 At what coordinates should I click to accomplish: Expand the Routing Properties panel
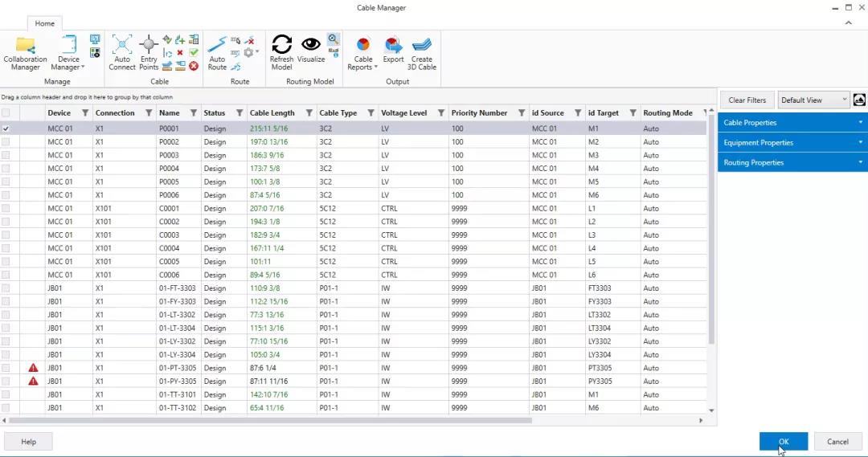click(x=792, y=162)
